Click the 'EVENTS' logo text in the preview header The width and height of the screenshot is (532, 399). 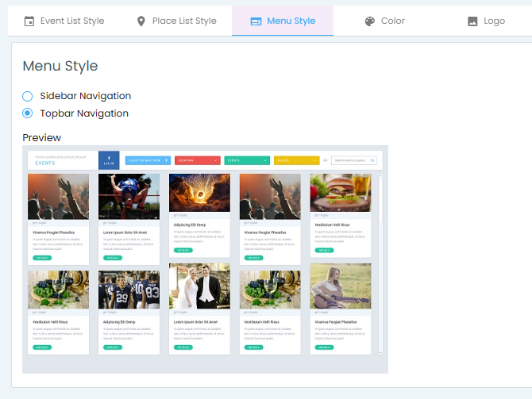[45, 163]
